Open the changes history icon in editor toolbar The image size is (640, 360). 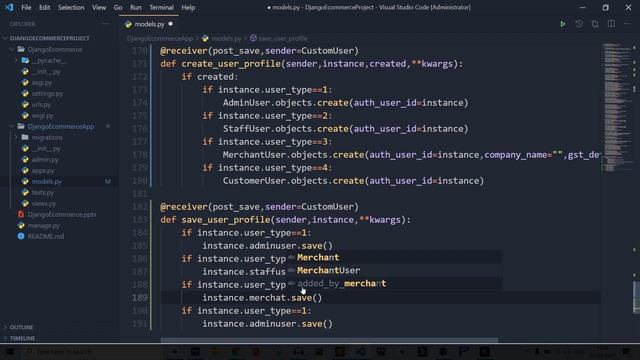[579, 24]
